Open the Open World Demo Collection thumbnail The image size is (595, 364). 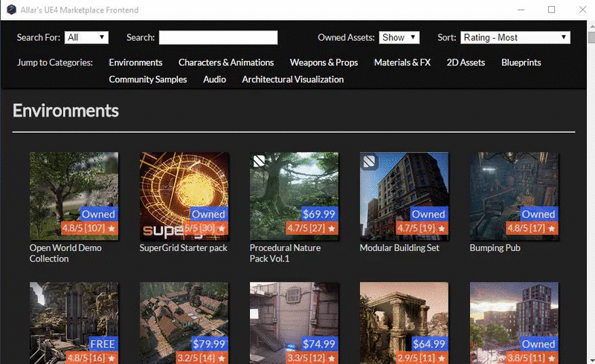tap(74, 196)
